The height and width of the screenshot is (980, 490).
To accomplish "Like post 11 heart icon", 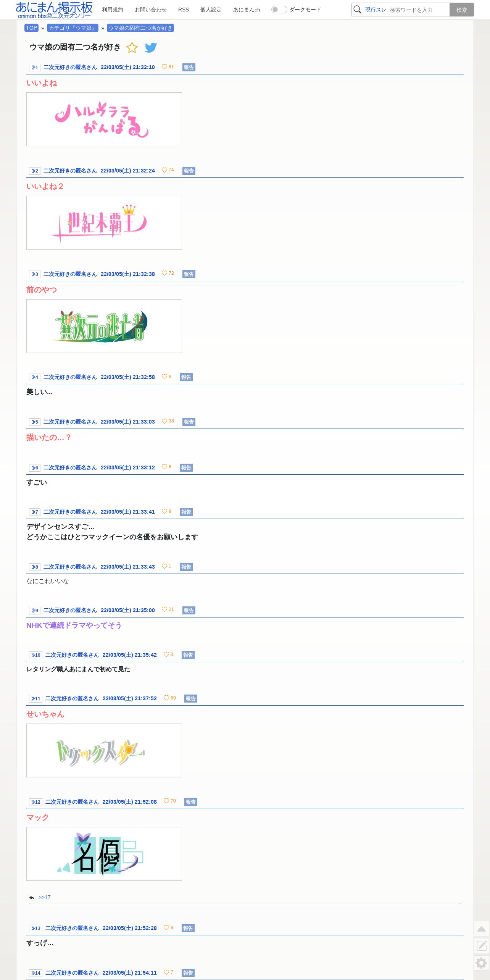I will (x=166, y=698).
